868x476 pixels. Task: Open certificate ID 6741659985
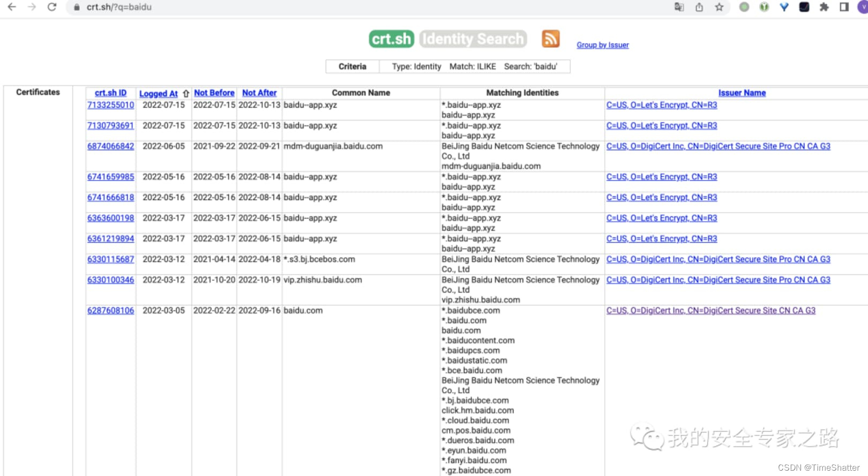point(110,177)
